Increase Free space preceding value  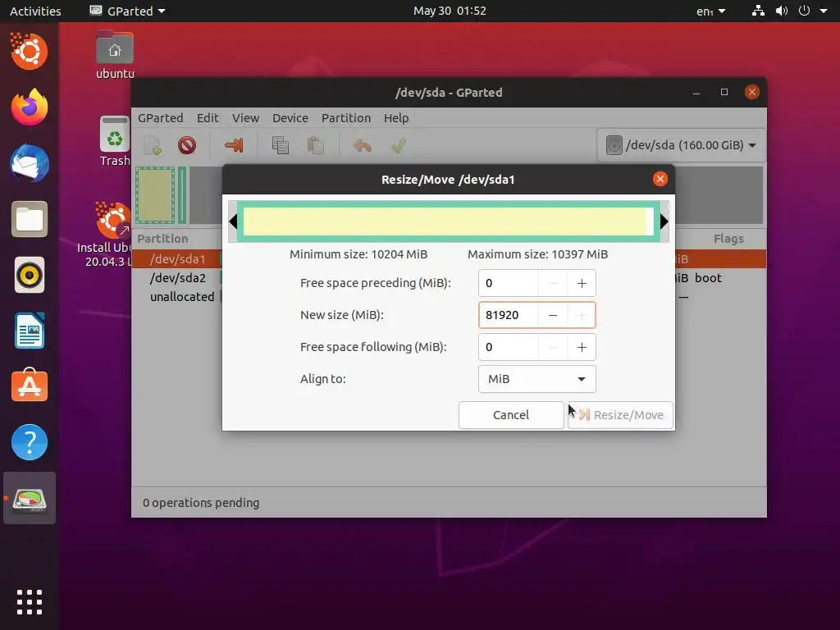pyautogui.click(x=582, y=283)
